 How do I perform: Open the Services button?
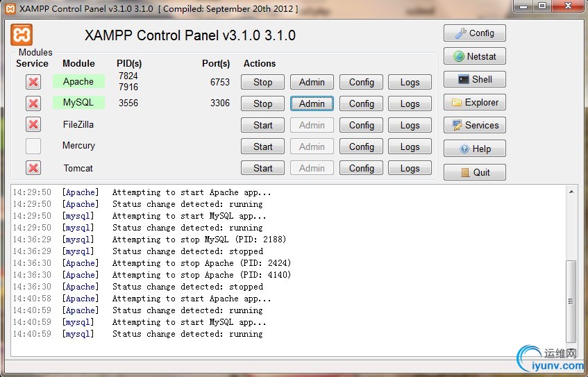[475, 125]
